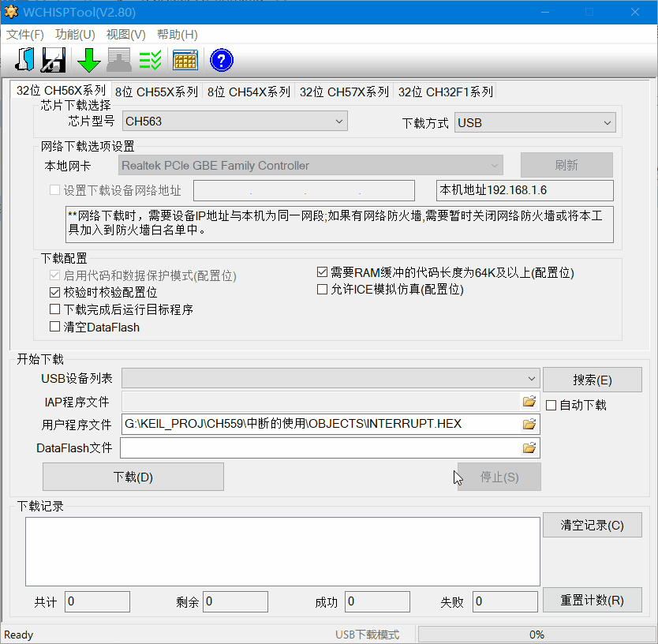Click the save configuration floppy icon

pos(54,60)
